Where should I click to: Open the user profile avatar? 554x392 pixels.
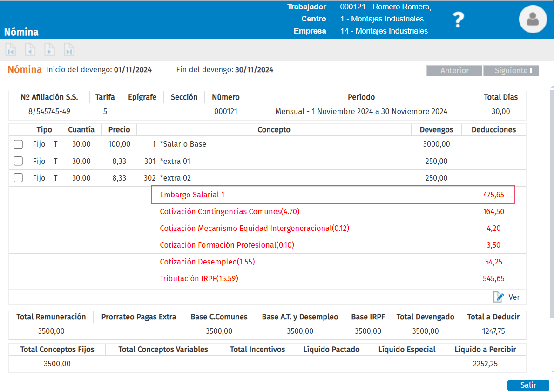[533, 19]
